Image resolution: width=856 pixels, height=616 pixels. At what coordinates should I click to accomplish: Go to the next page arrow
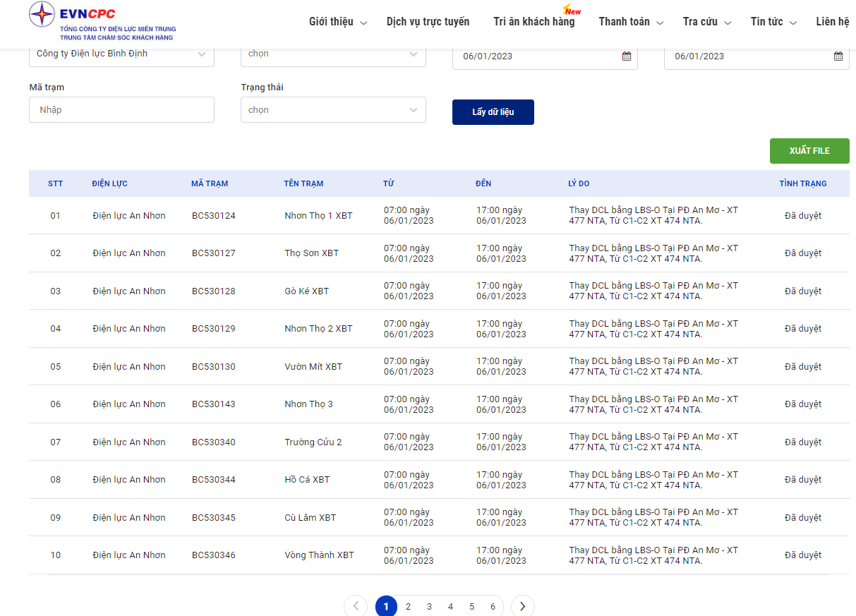522,606
